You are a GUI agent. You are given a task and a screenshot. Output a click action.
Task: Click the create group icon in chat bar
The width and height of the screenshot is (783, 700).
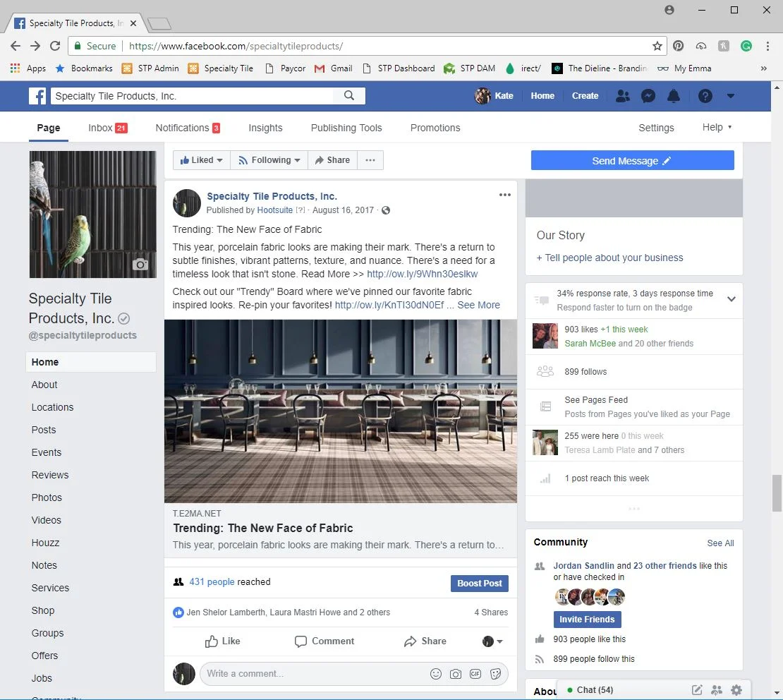point(717,690)
